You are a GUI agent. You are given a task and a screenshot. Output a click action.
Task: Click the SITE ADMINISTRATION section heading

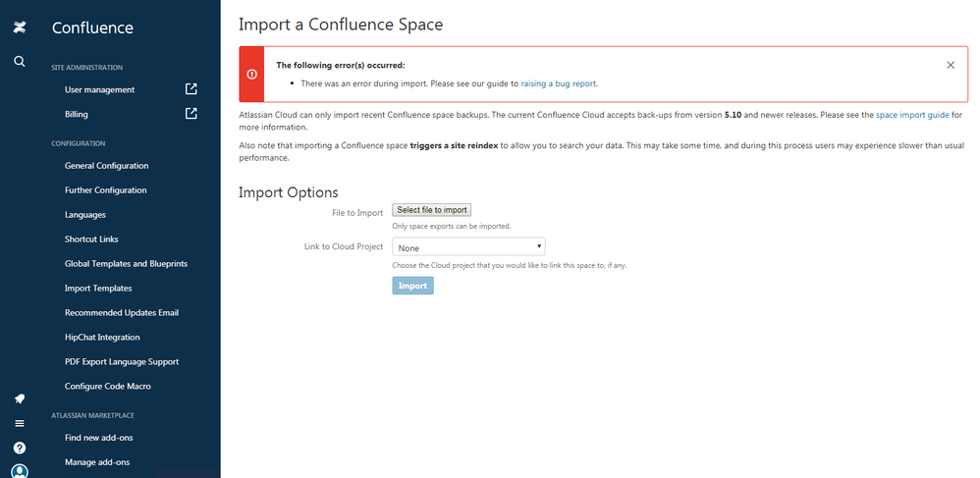tap(86, 68)
